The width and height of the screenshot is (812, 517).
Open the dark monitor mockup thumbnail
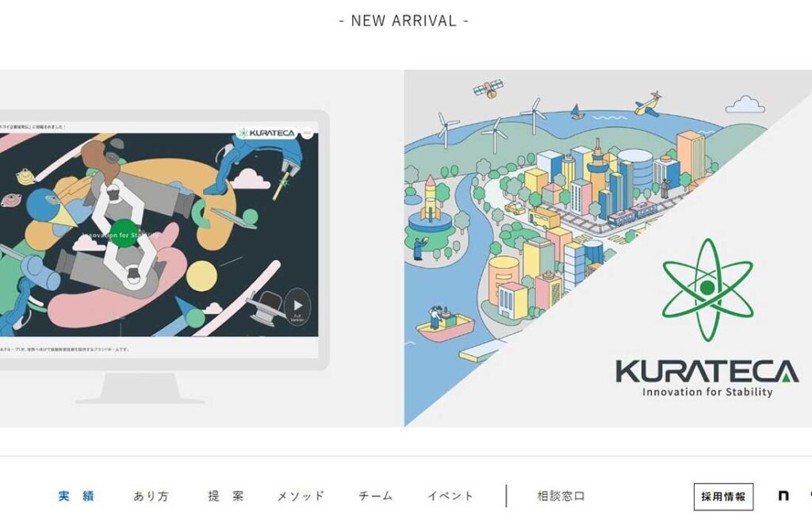tap(159, 235)
